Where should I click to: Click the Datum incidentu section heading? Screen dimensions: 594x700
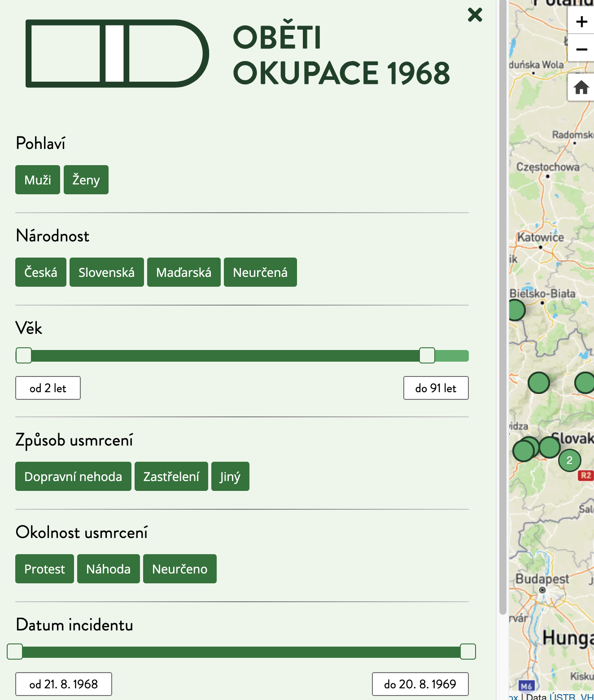[x=74, y=625]
